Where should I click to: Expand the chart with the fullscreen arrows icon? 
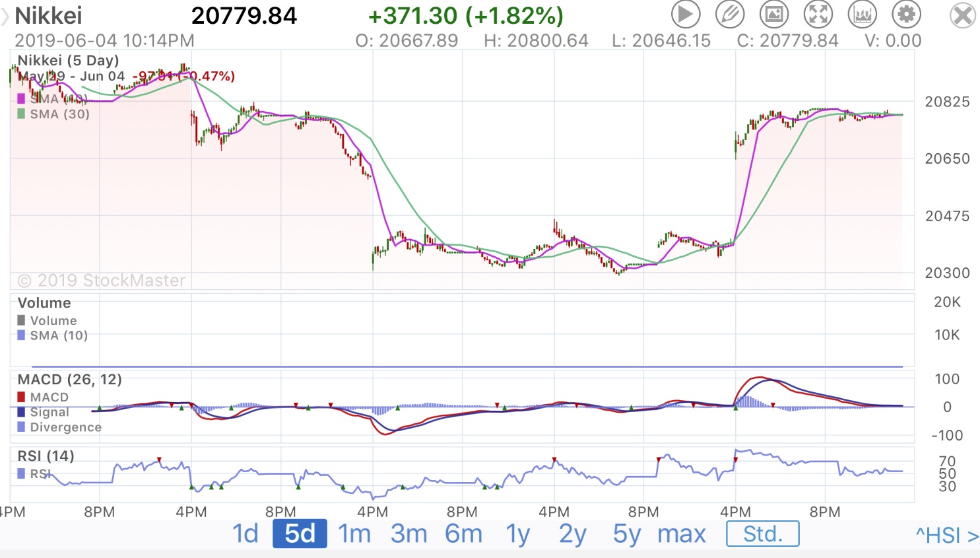tap(818, 14)
